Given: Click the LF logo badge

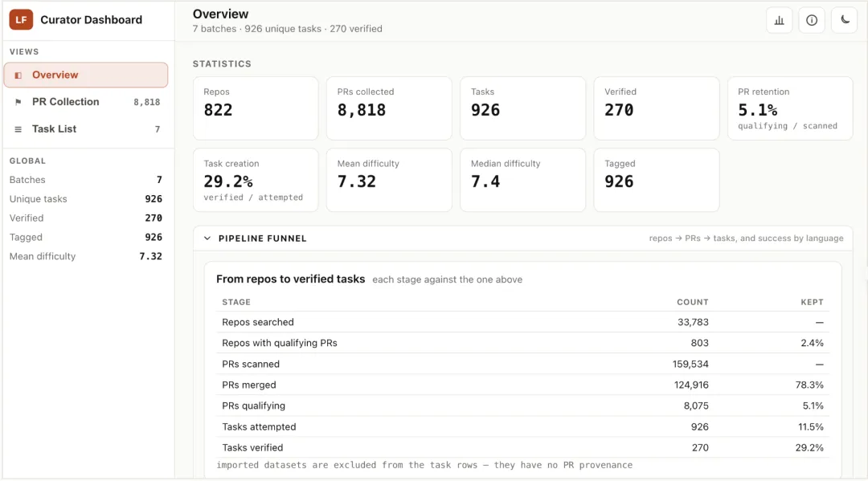Looking at the screenshot, I should pyautogui.click(x=21, y=20).
